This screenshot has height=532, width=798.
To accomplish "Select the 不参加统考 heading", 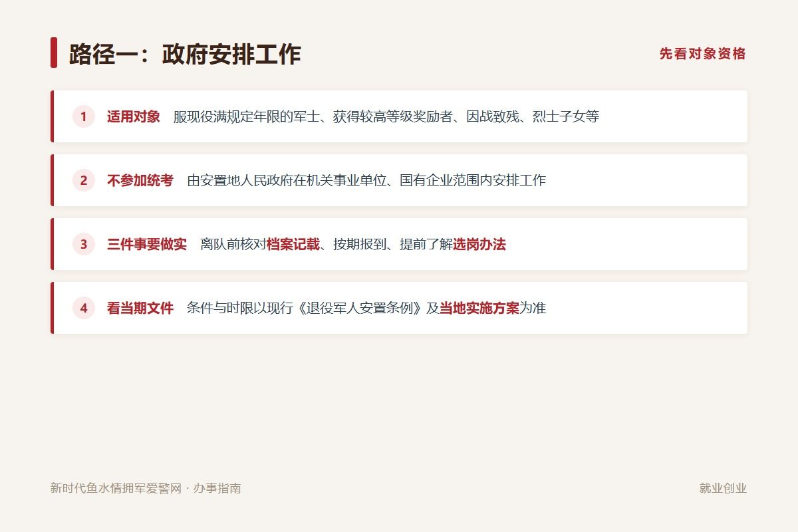I will pyautogui.click(x=140, y=180).
